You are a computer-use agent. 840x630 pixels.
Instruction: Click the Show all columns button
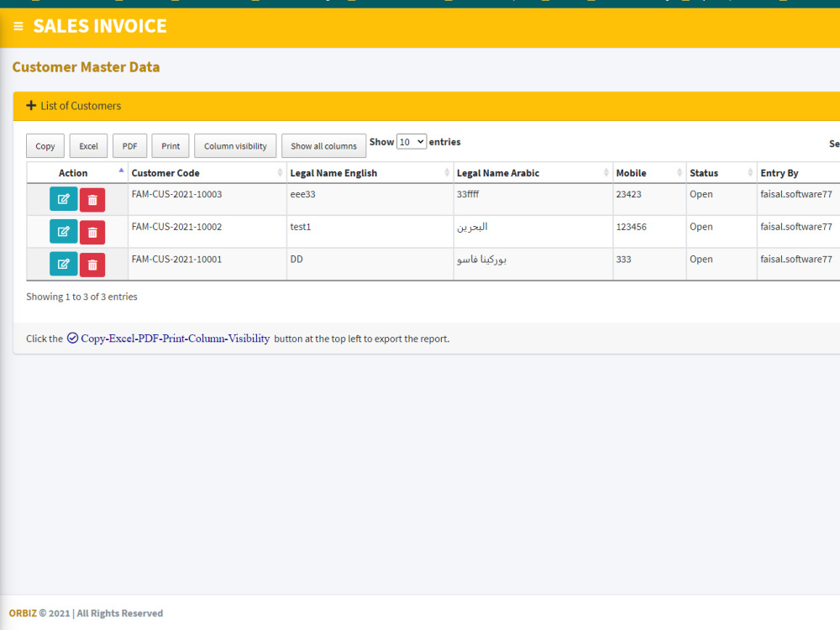(323, 145)
